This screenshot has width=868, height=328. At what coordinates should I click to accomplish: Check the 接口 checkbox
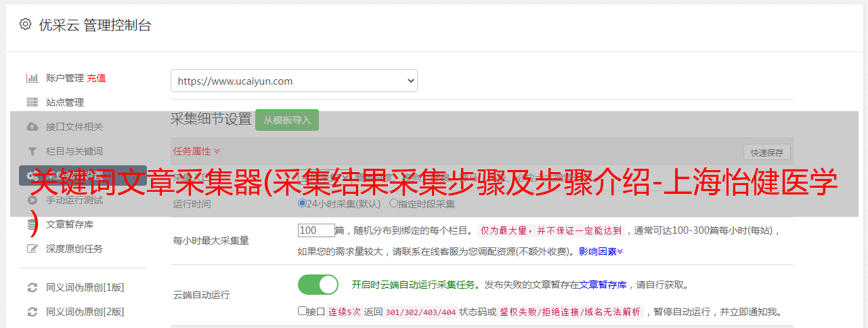point(302,311)
